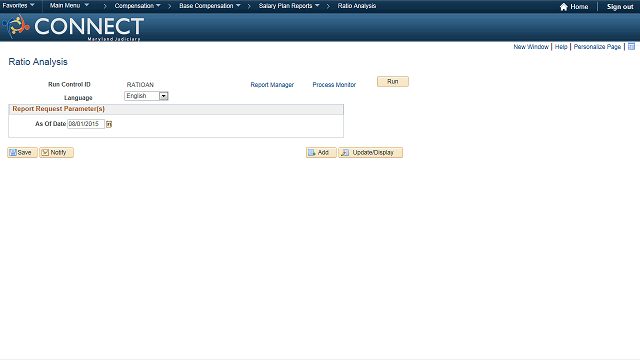Click the Home icon in top bar
The width and height of the screenshot is (640, 360).
(564, 7)
